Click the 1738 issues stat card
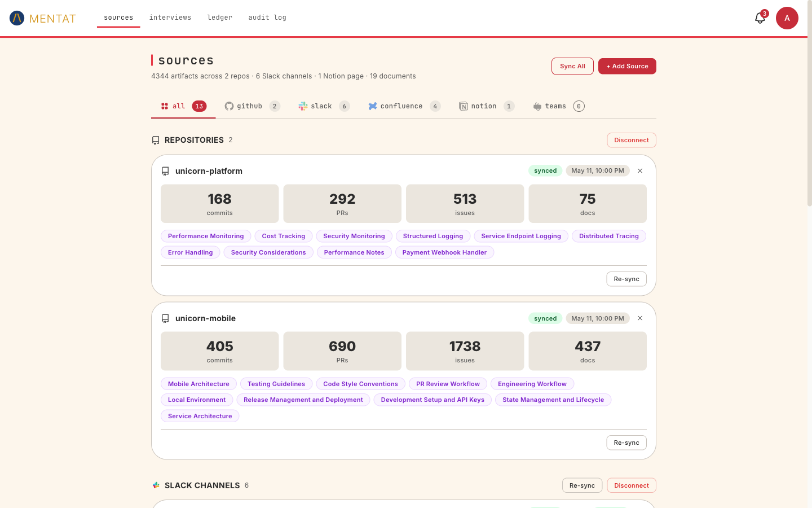This screenshot has height=508, width=812. click(465, 351)
